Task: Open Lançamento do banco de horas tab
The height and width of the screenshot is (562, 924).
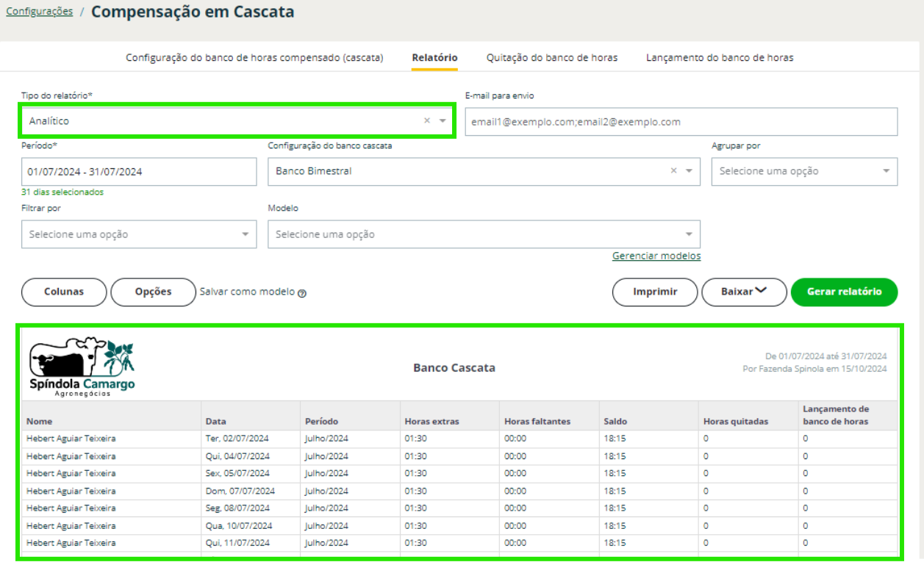Action: [719, 57]
